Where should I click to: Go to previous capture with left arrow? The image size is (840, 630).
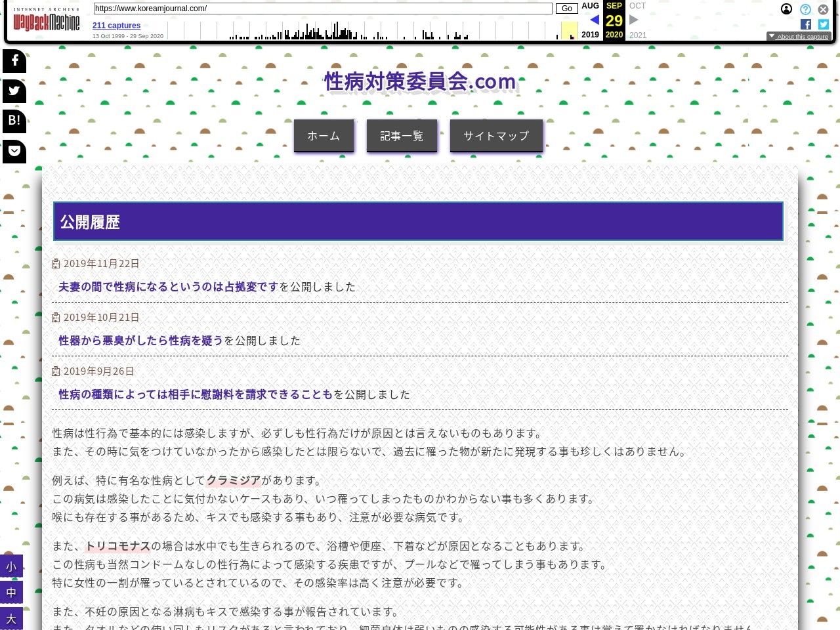click(595, 20)
